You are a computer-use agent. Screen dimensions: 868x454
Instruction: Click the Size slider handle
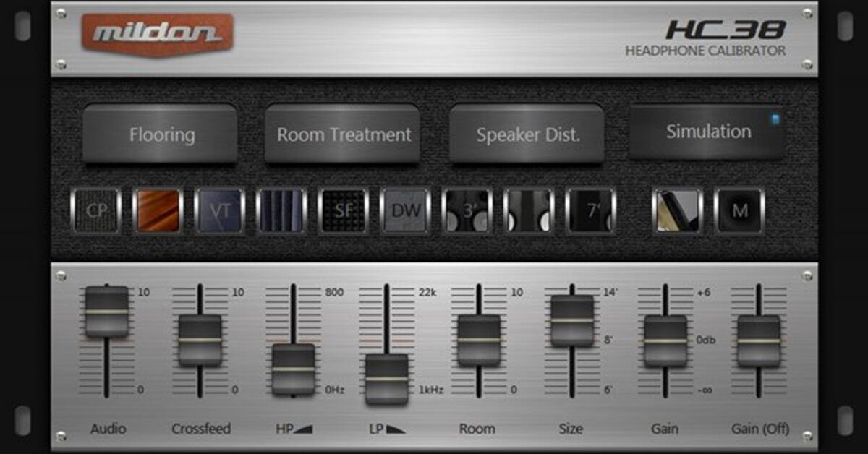572,320
